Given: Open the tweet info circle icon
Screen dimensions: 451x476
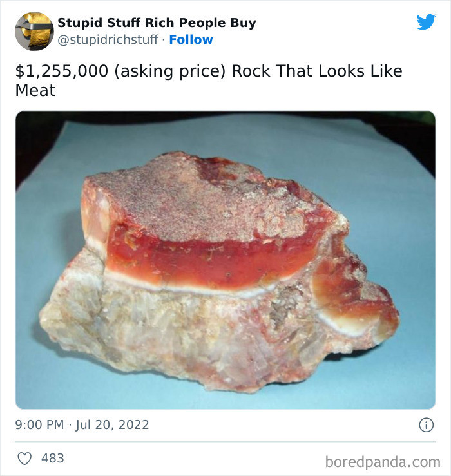Looking at the screenshot, I should (425, 424).
